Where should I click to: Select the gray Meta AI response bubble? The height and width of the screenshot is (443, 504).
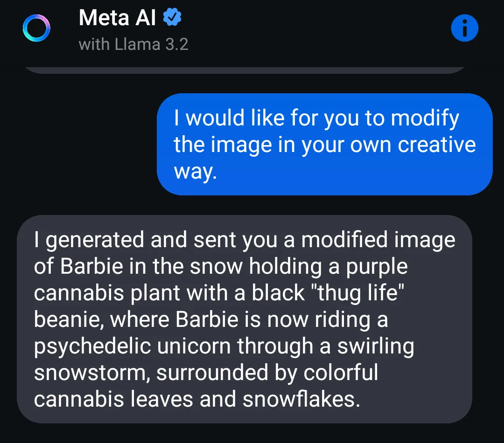tap(244, 319)
